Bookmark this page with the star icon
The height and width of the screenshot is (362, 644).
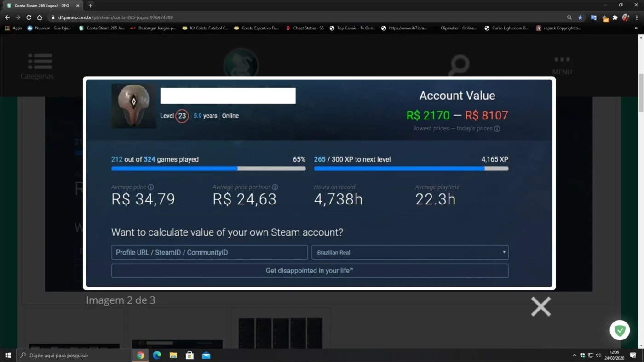tap(581, 17)
